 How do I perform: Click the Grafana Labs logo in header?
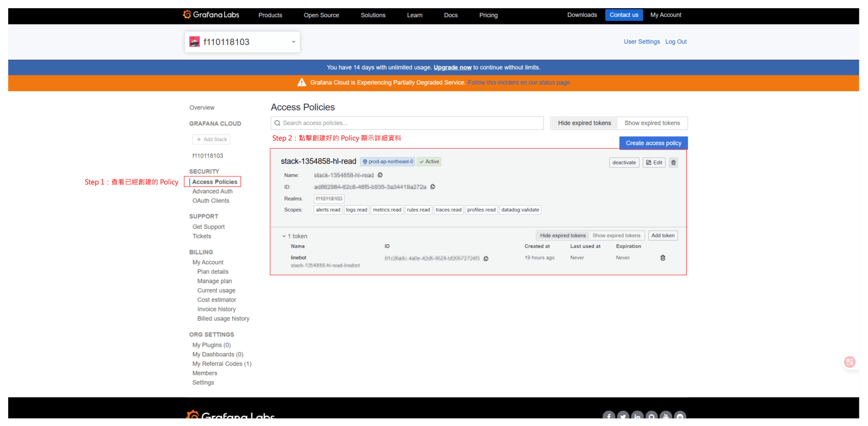pyautogui.click(x=211, y=15)
